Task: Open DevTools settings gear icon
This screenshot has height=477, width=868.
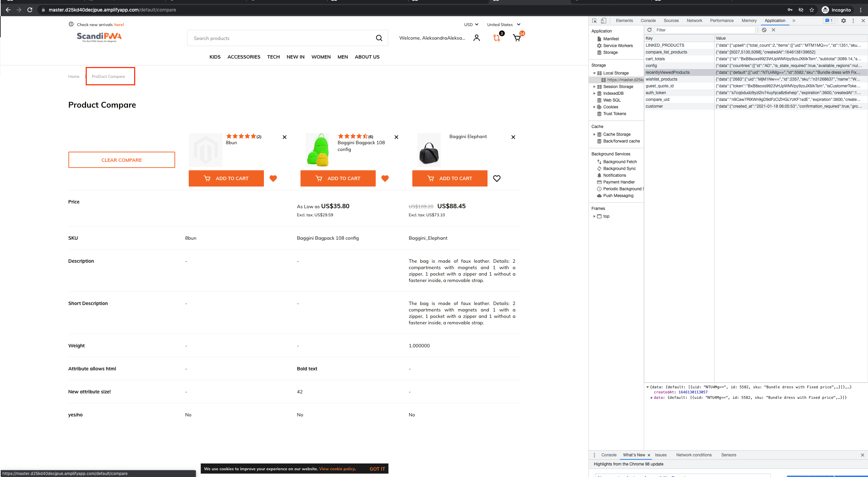Action: pyautogui.click(x=844, y=21)
